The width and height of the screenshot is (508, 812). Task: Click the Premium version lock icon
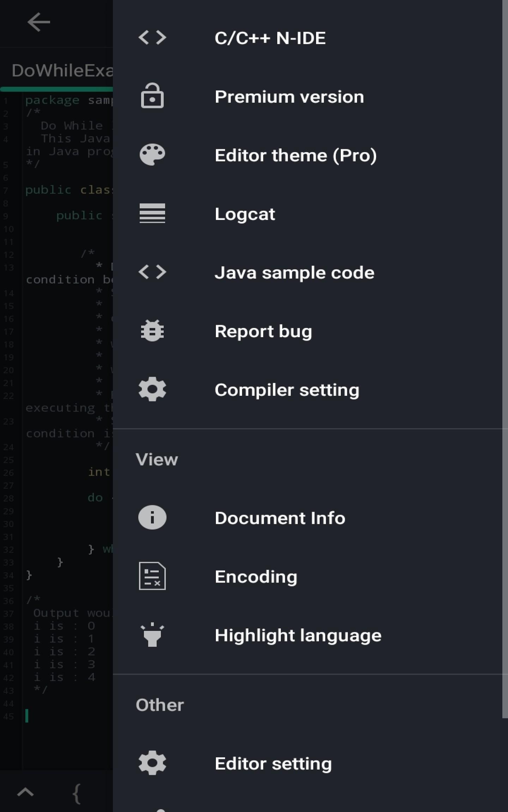[152, 96]
